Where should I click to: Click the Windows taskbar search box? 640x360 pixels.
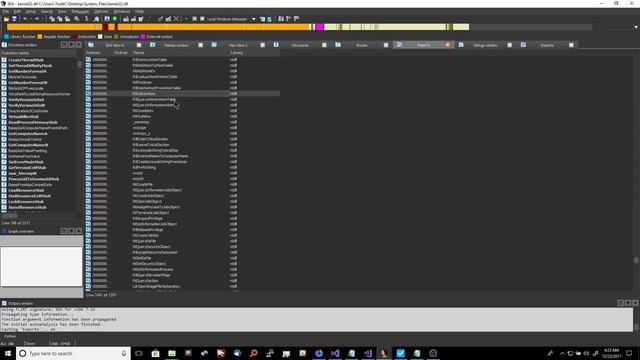[x=73, y=353]
